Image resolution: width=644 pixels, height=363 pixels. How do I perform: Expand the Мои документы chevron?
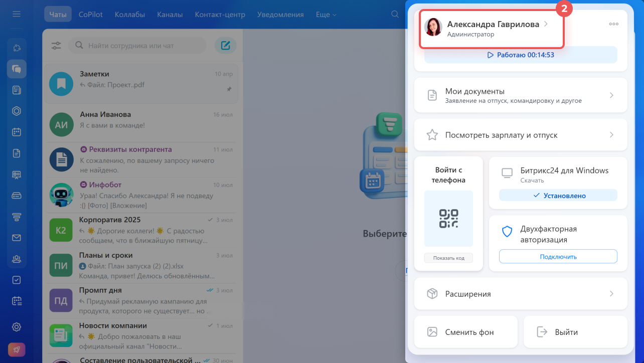(x=611, y=95)
